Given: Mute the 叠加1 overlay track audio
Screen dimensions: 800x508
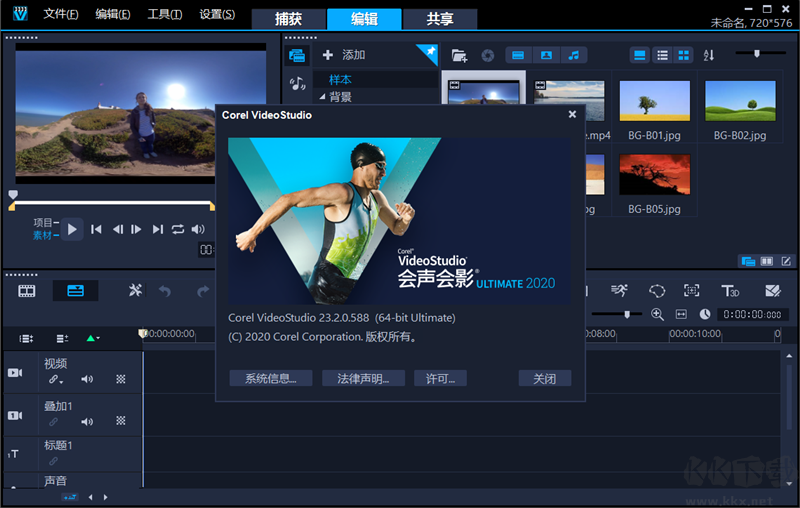Looking at the screenshot, I should tap(87, 422).
